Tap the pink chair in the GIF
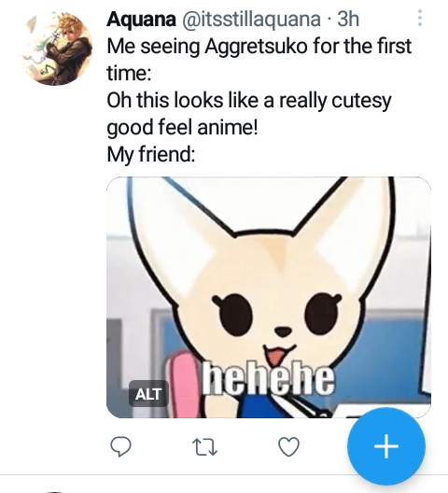This screenshot has height=493, width=448. pos(183,385)
